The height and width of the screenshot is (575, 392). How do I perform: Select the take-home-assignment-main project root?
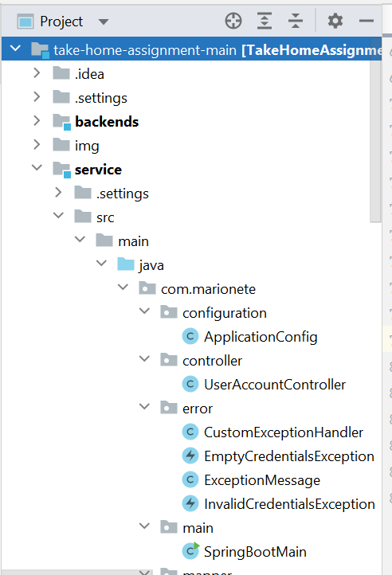[x=191, y=49]
